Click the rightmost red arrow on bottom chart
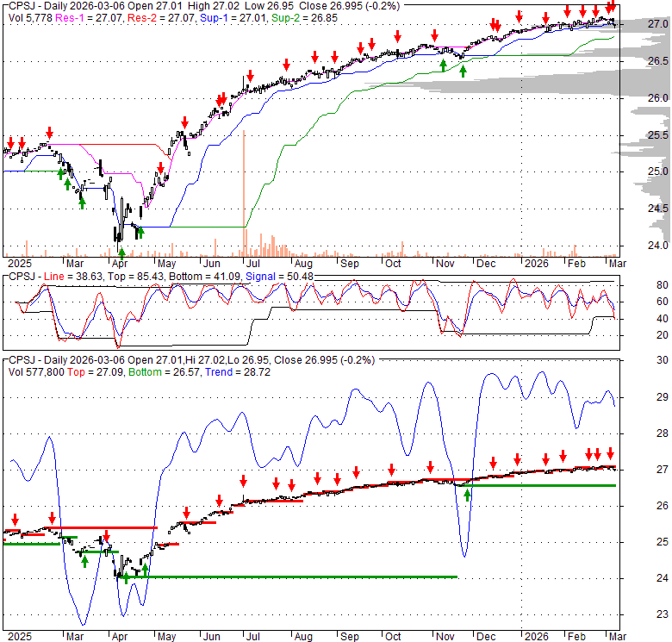Image resolution: width=672 pixels, height=642 pixels. pyautogui.click(x=610, y=453)
